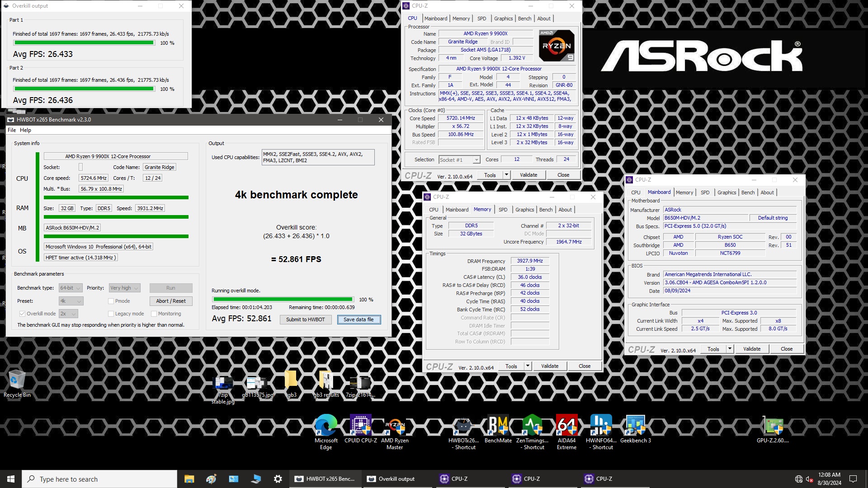Open Tools dropdown arrow in CPU window
The image size is (868, 488).
click(x=506, y=175)
